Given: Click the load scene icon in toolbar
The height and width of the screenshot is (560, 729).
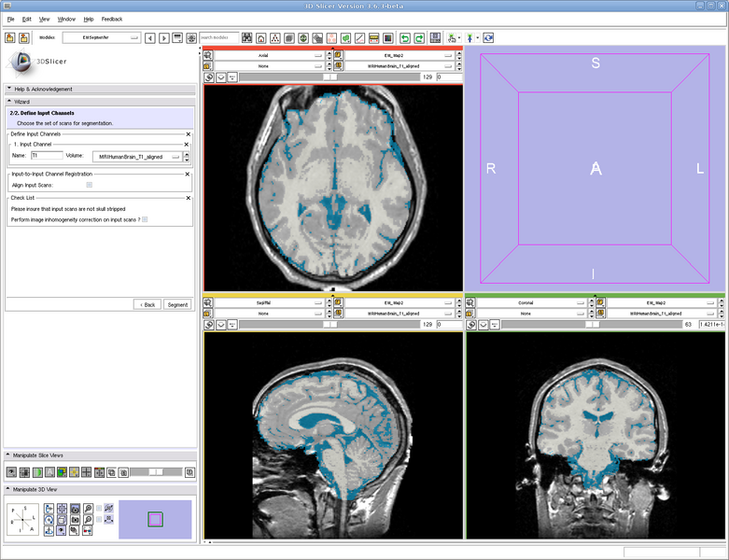Looking at the screenshot, I should pos(9,38).
